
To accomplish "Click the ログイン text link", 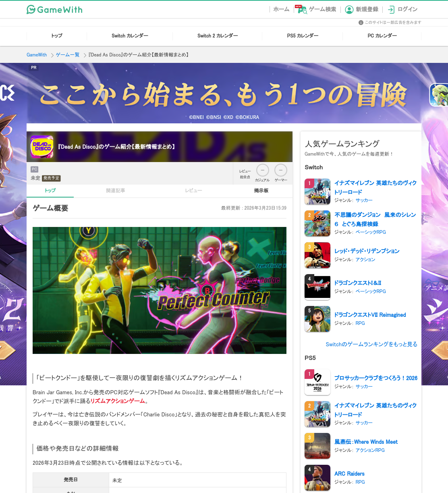I will [408, 9].
